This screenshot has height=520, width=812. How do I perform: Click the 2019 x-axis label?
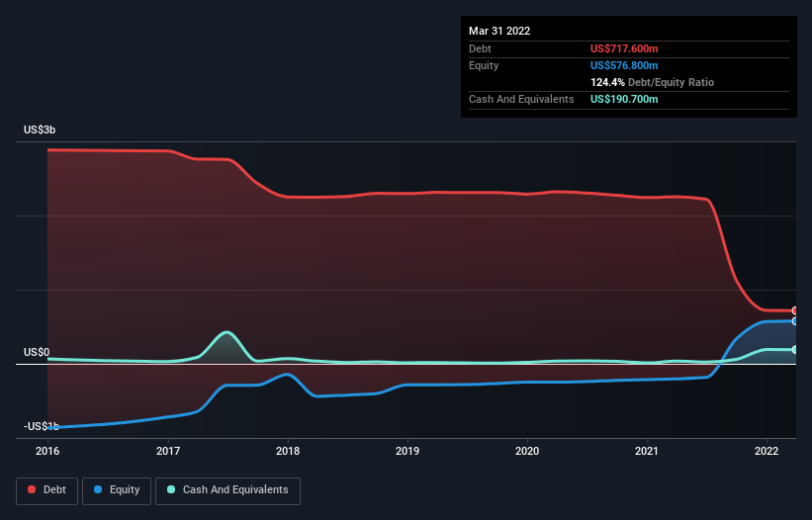tap(407, 451)
